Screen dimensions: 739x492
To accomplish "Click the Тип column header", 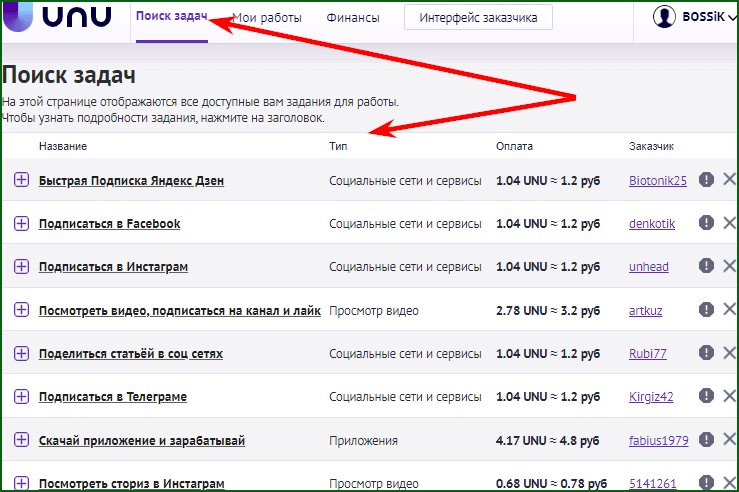I will (338, 146).
